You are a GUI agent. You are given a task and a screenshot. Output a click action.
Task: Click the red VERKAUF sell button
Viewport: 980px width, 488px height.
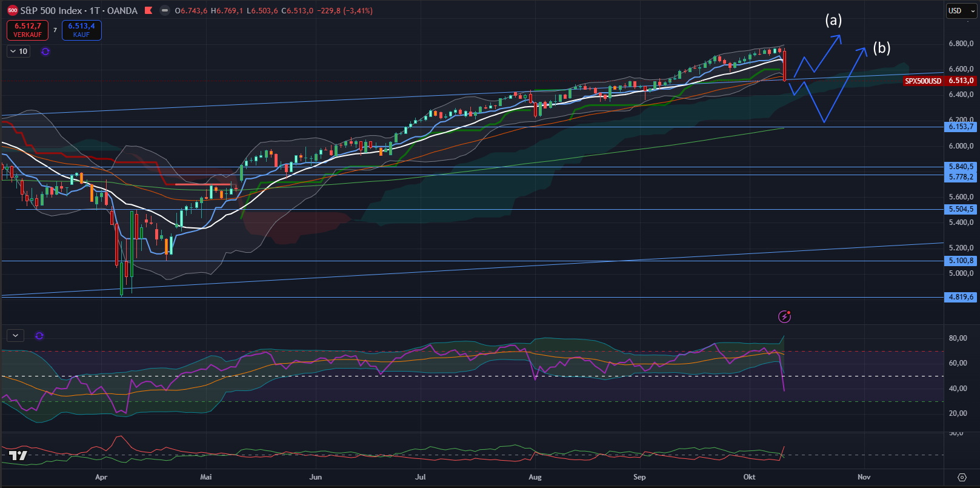point(27,30)
